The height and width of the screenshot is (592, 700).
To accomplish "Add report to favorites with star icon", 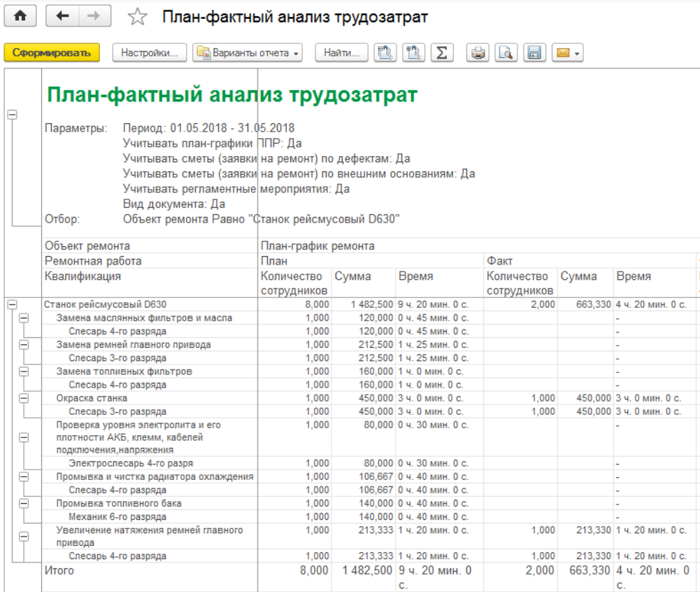I will tap(137, 17).
